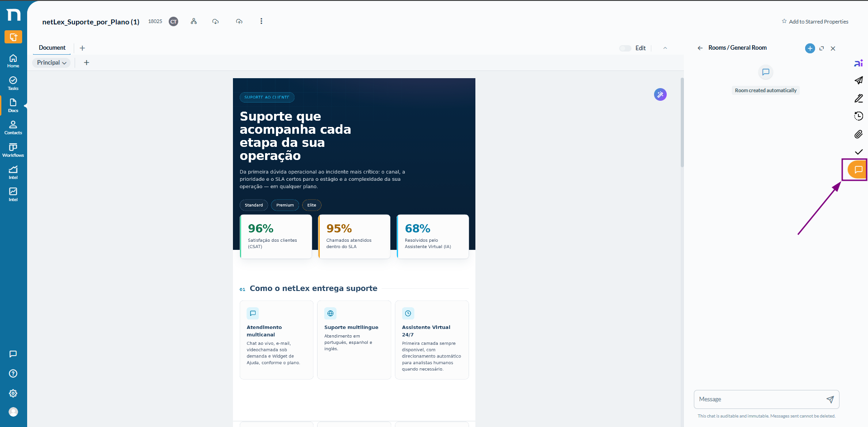
Task: Select the Elite plan pill
Action: click(312, 205)
